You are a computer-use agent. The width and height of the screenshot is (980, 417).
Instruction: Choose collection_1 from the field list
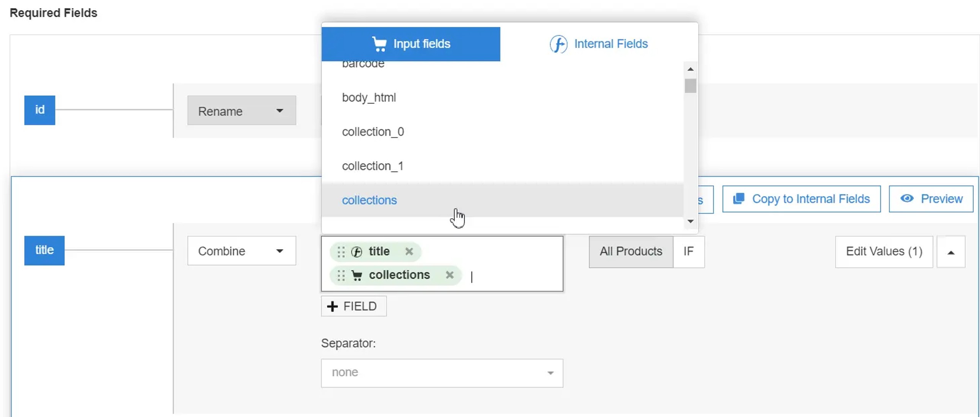[x=372, y=166]
